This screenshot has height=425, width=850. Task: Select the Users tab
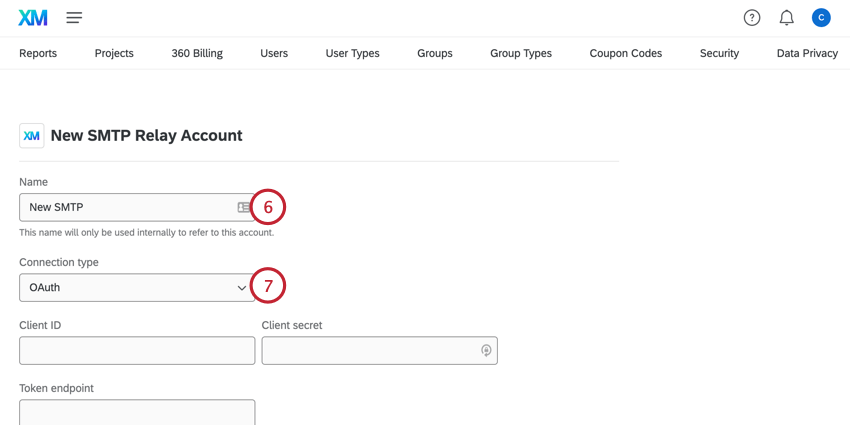coord(274,53)
